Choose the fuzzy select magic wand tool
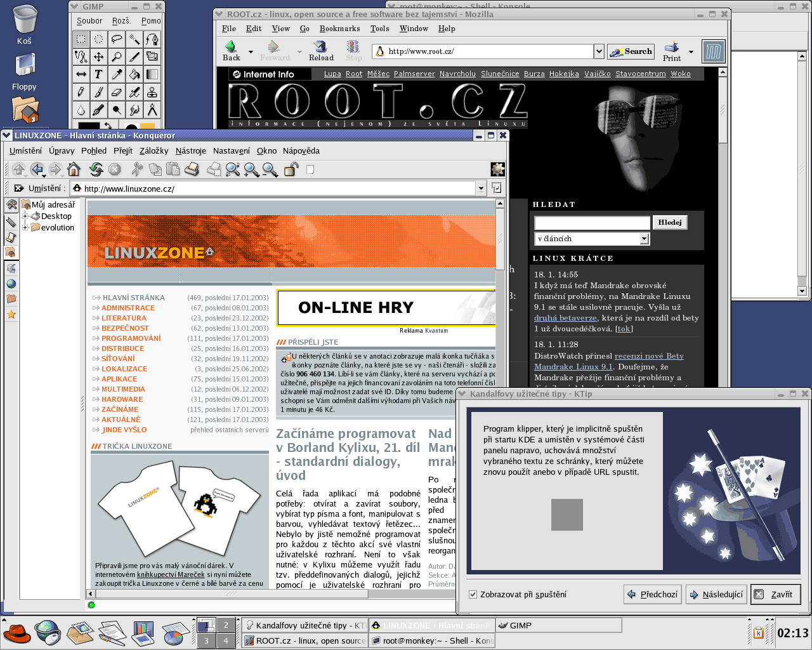This screenshot has width=812, height=650. pos(134,39)
